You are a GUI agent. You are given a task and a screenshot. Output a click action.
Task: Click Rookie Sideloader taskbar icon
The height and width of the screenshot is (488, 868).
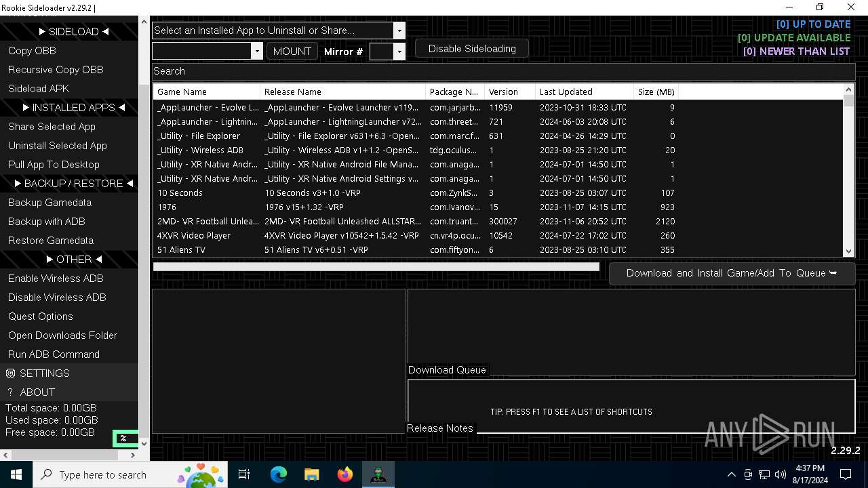378,474
